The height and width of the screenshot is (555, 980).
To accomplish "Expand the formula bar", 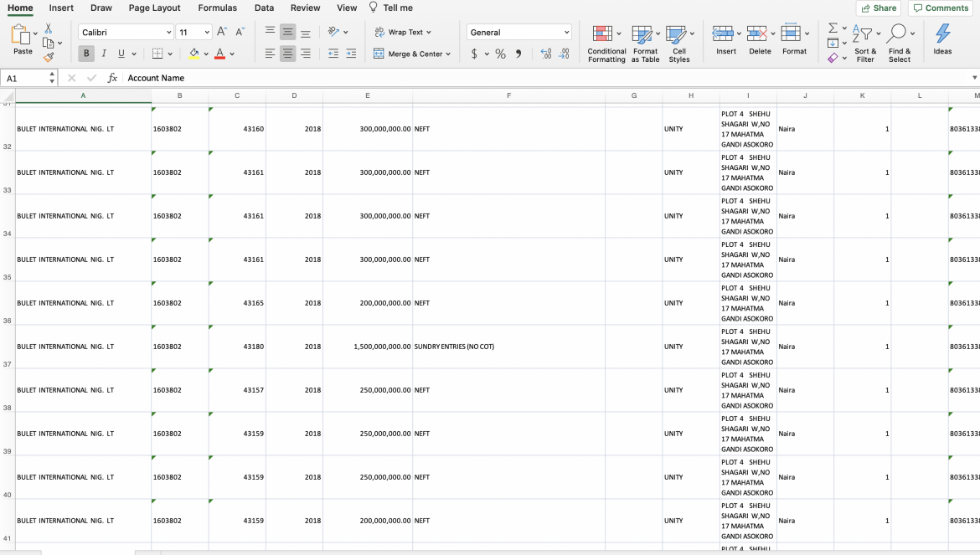I will point(974,78).
